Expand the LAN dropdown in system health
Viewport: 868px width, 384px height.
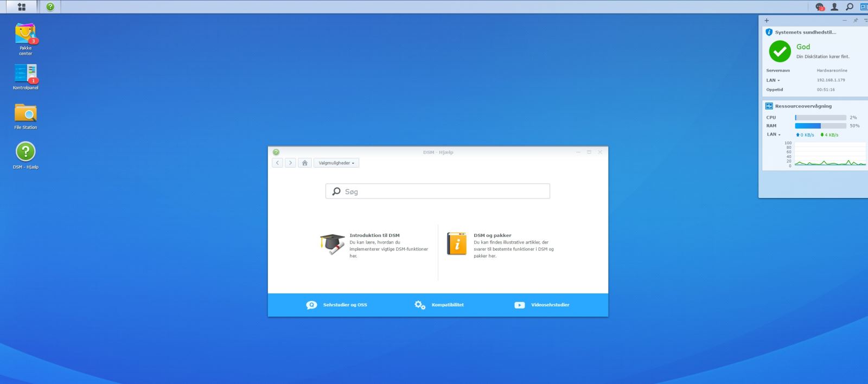pyautogui.click(x=773, y=80)
